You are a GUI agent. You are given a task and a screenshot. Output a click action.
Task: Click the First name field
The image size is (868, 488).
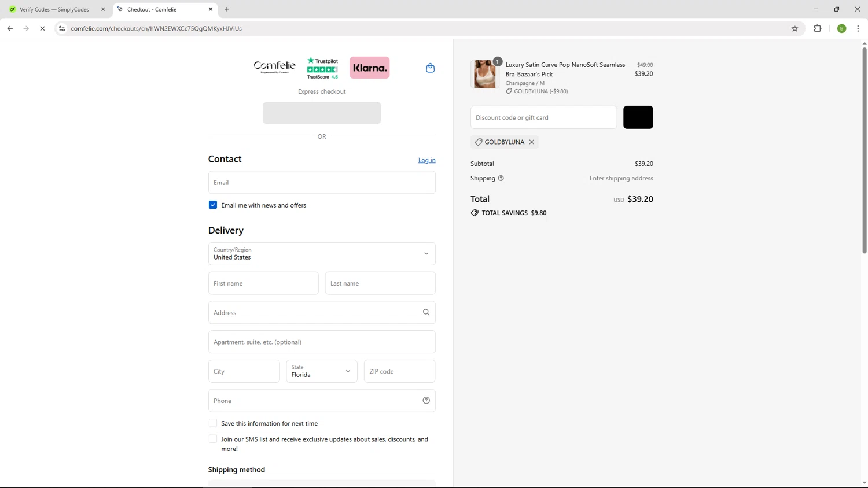[x=263, y=283]
